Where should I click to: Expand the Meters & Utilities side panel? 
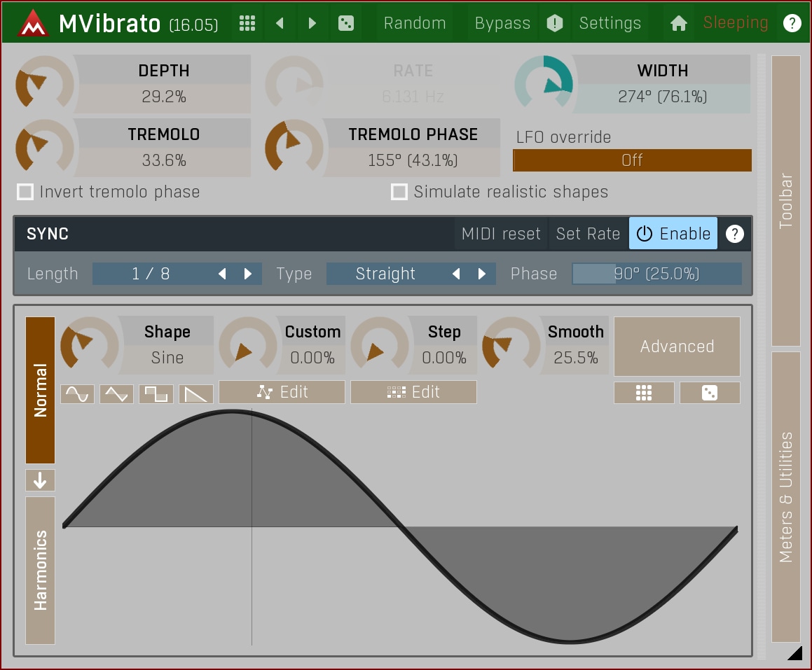click(x=785, y=497)
